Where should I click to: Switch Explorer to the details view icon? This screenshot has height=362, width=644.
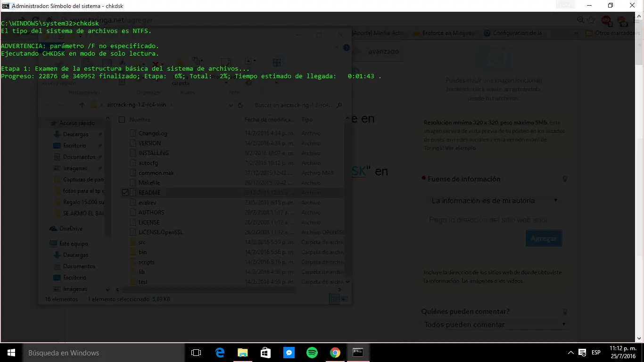334,298
